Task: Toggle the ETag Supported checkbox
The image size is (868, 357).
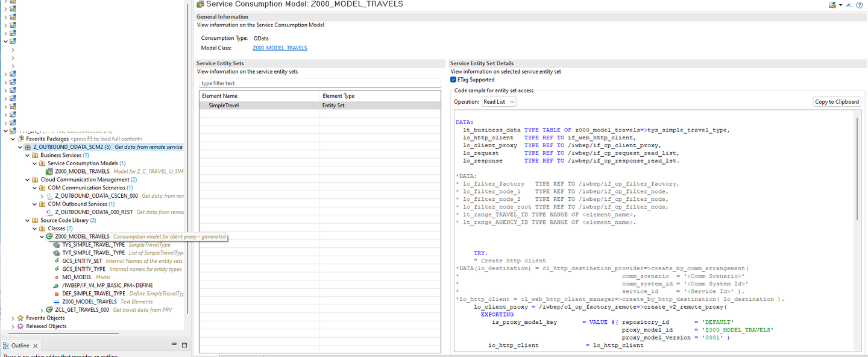Action: point(453,80)
